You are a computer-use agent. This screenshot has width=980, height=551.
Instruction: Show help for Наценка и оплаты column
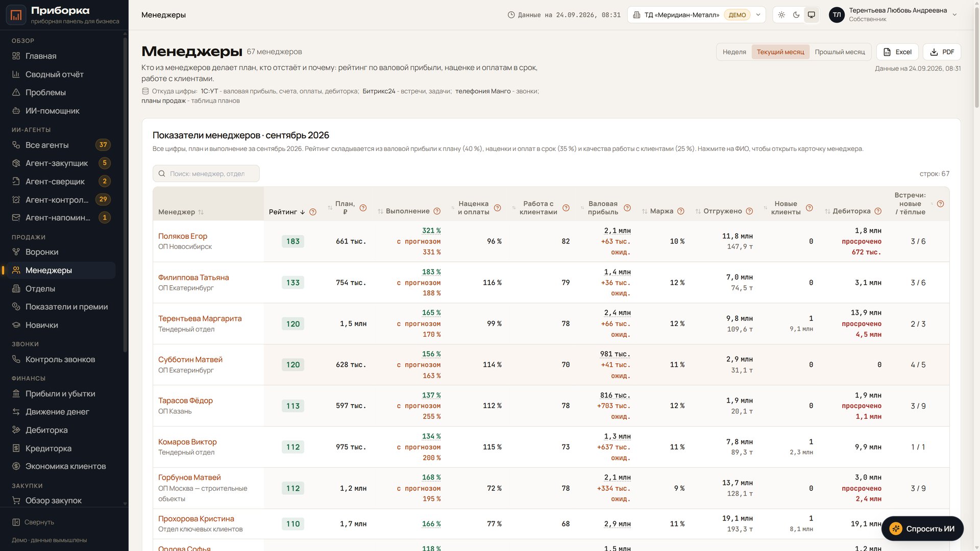(x=497, y=208)
